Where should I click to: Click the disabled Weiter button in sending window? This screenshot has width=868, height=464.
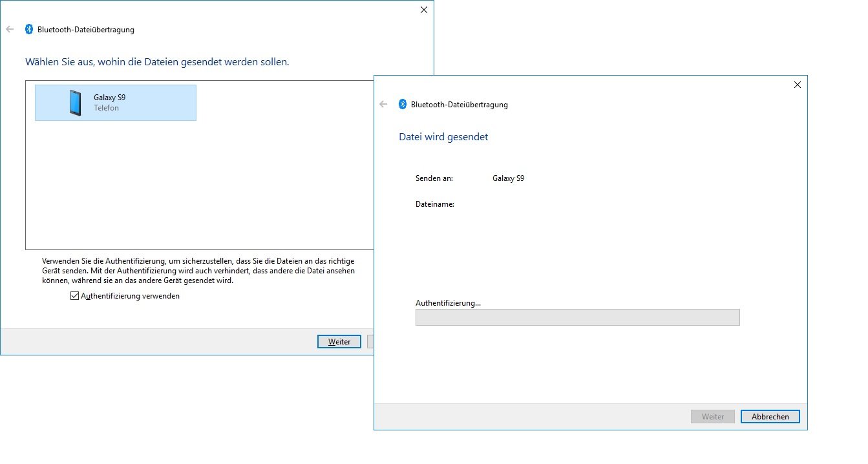tap(713, 417)
